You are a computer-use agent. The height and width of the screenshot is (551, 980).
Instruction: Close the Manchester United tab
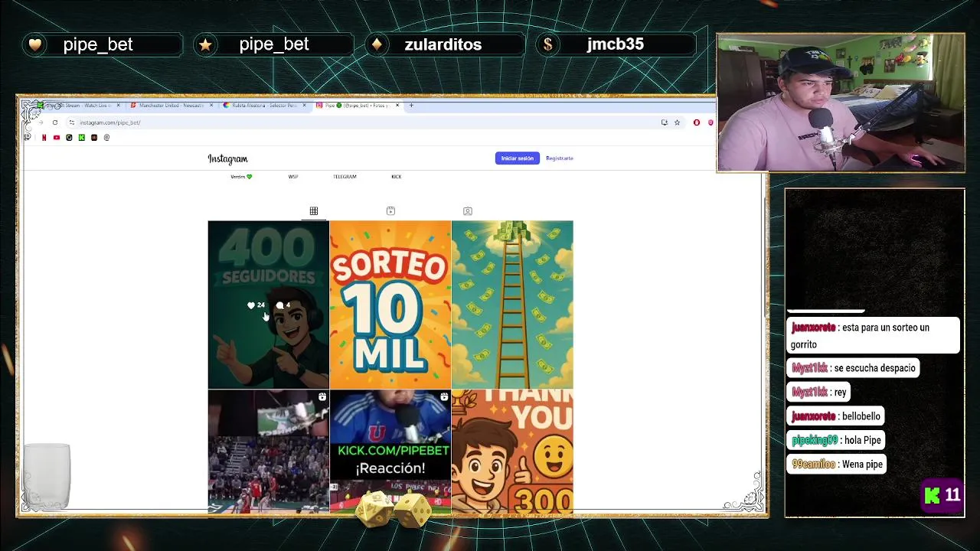click(x=211, y=106)
